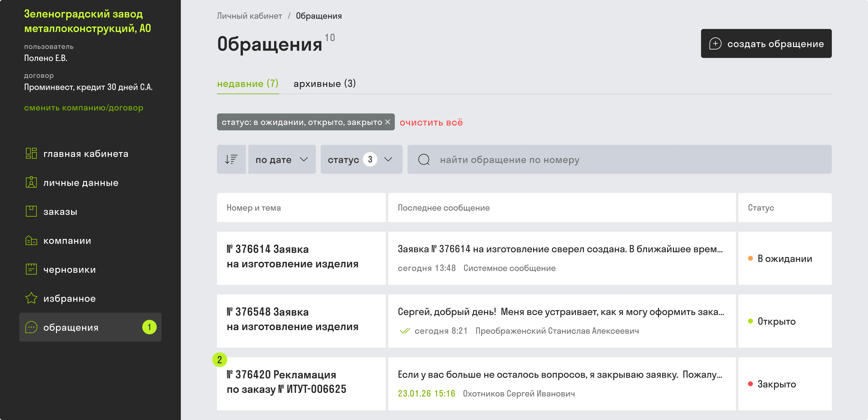
Task: Go to заказы in sidebar
Action: (90, 212)
